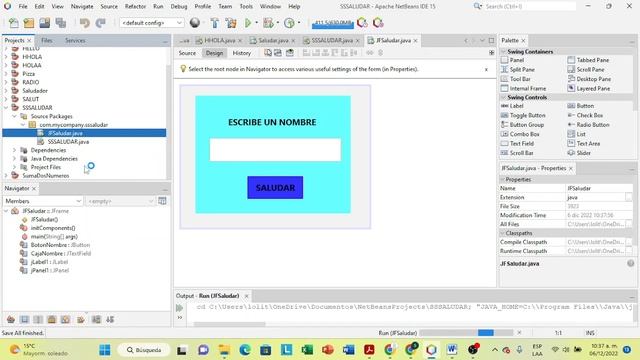Viewport: 640px width, 360px height.
Task: Open Navigator empty filter dropdown
Action: pos(120,201)
